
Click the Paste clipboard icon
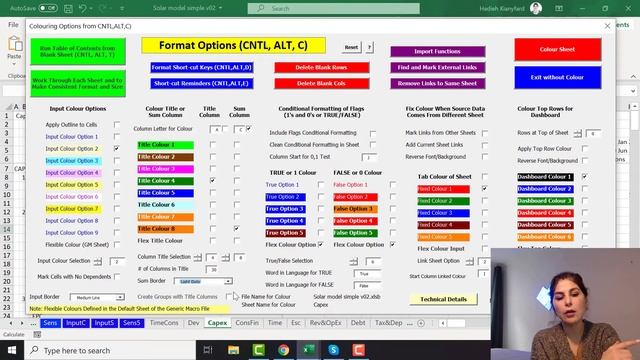[15, 44]
